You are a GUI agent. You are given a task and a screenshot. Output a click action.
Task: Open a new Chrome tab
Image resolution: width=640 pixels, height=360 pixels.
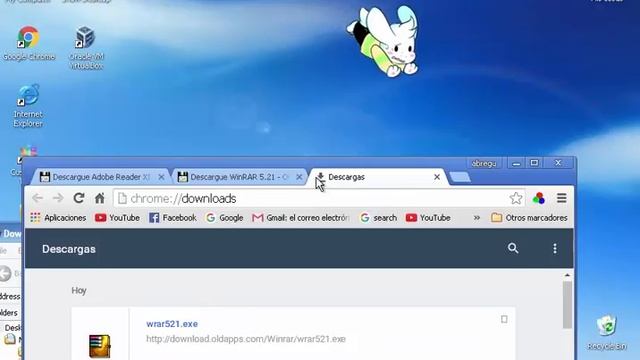click(x=460, y=177)
